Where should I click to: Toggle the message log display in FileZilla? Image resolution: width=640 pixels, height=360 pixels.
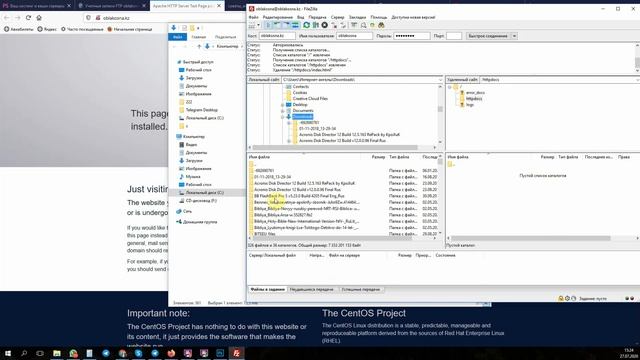268,25
